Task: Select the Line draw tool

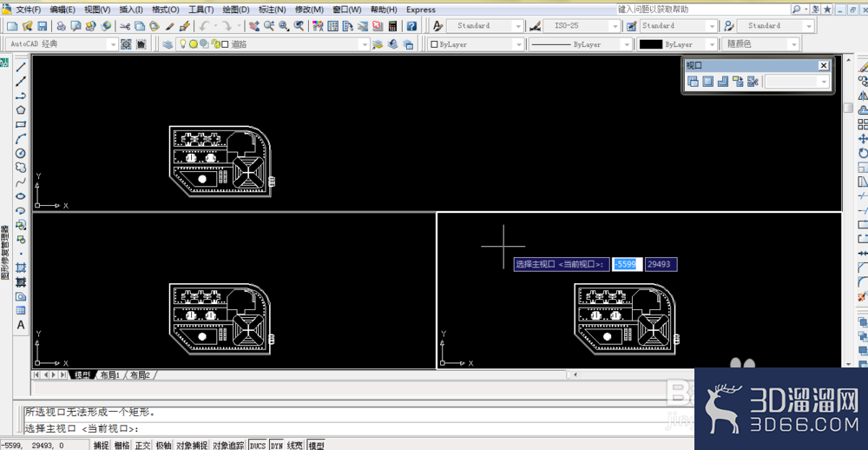Action: point(21,68)
